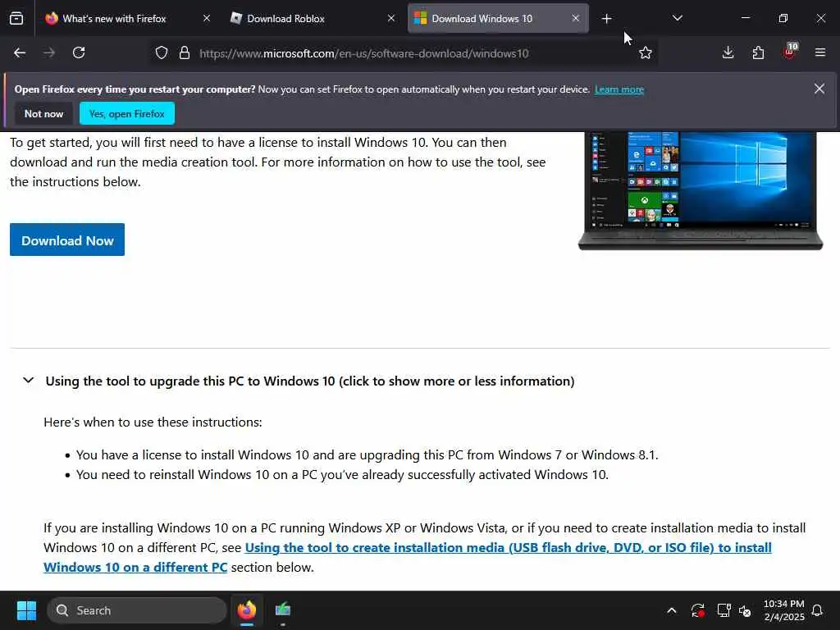Expand the list all tabs dropdown
The height and width of the screenshot is (630, 840).
(677, 18)
